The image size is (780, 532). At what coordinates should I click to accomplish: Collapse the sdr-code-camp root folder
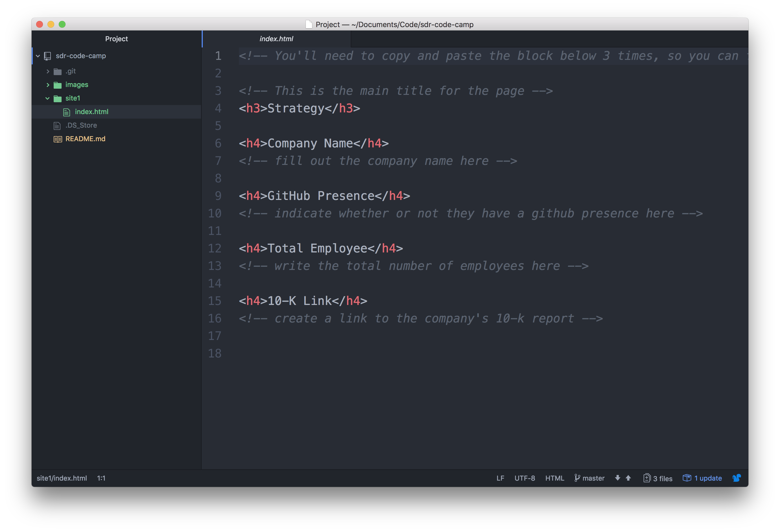tap(38, 56)
